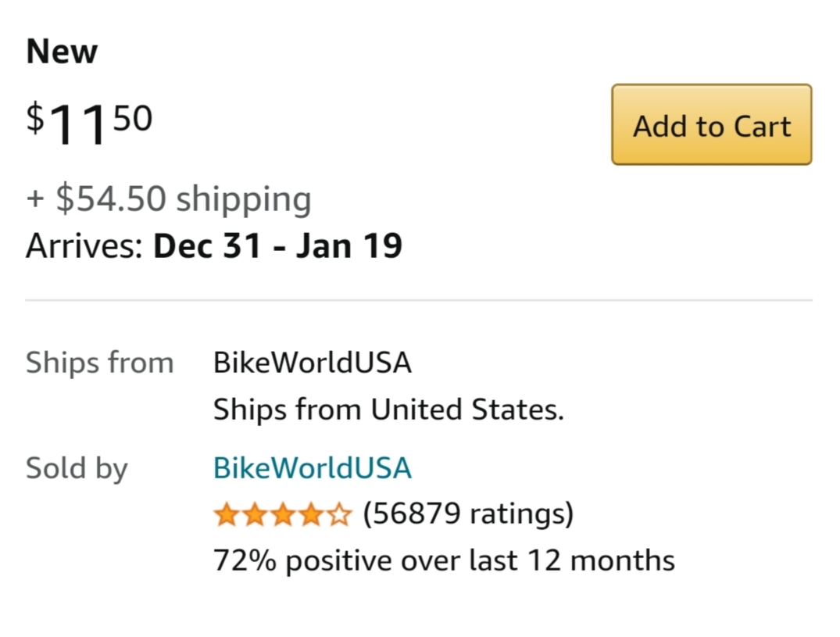
Task: Click the second orange rating star
Action: pyautogui.click(x=254, y=515)
